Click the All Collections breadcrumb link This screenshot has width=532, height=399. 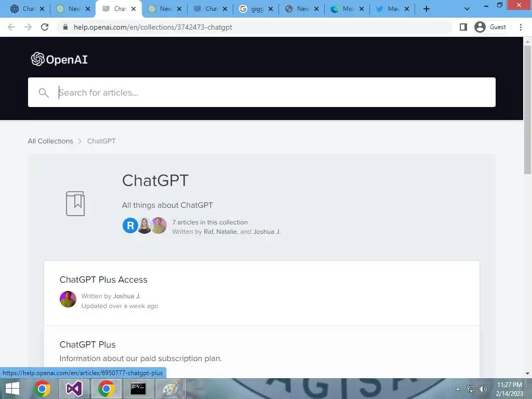click(50, 141)
